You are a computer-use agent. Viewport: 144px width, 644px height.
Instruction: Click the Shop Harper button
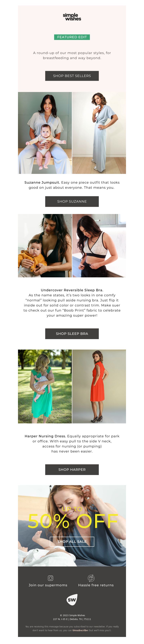click(72, 470)
